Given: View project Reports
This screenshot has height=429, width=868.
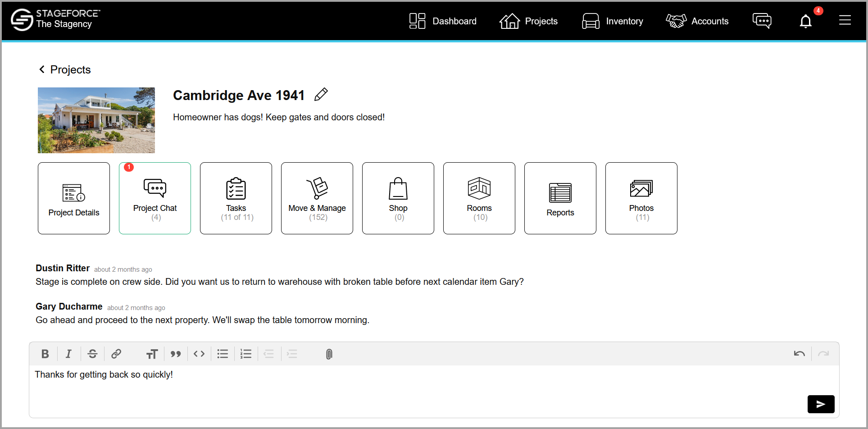Looking at the screenshot, I should click(x=560, y=198).
